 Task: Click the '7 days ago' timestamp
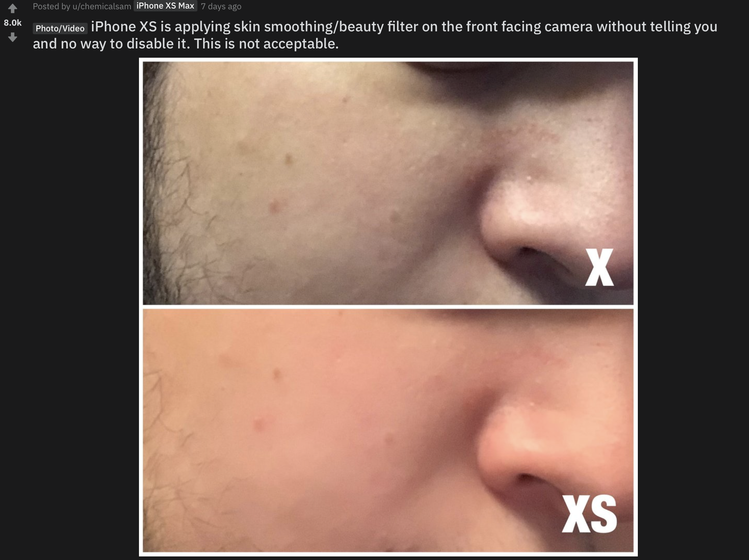point(221,6)
